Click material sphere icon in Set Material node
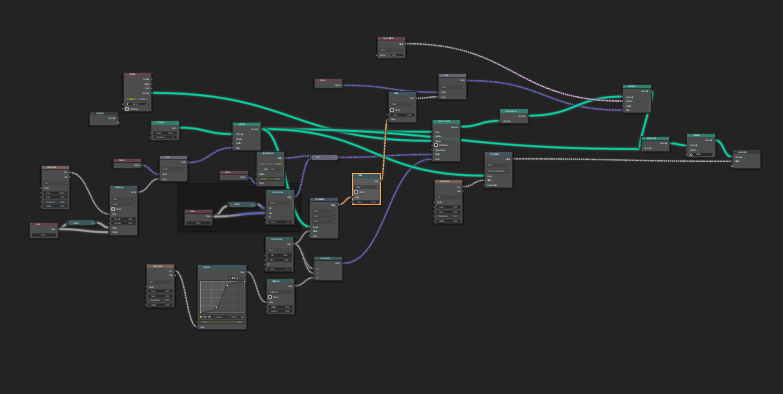This screenshot has height=394, width=783. (x=691, y=154)
